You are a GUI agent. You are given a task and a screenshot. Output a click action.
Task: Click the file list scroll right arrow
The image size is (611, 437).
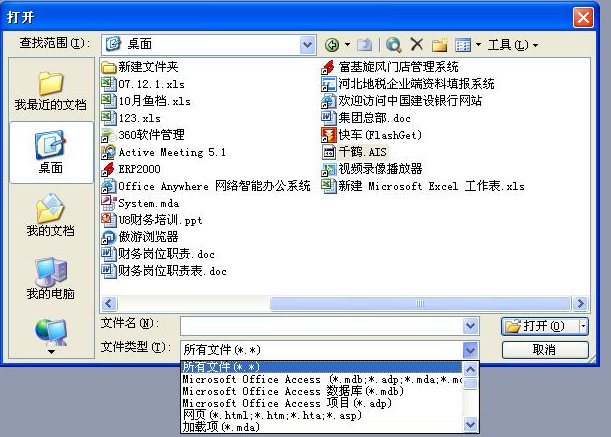(x=581, y=303)
